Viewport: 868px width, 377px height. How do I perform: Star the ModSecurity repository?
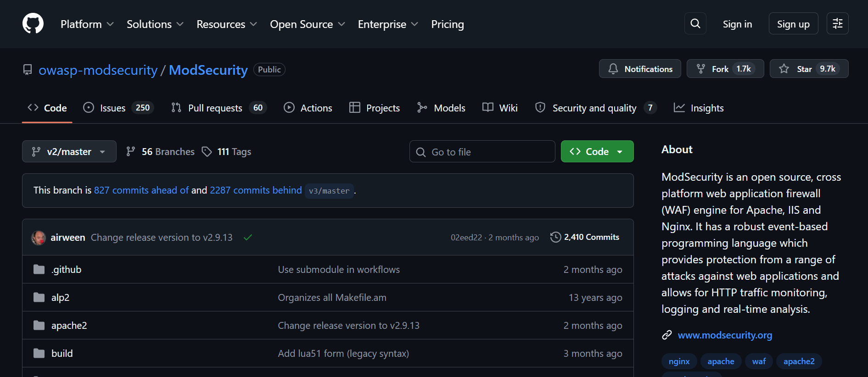(x=809, y=69)
